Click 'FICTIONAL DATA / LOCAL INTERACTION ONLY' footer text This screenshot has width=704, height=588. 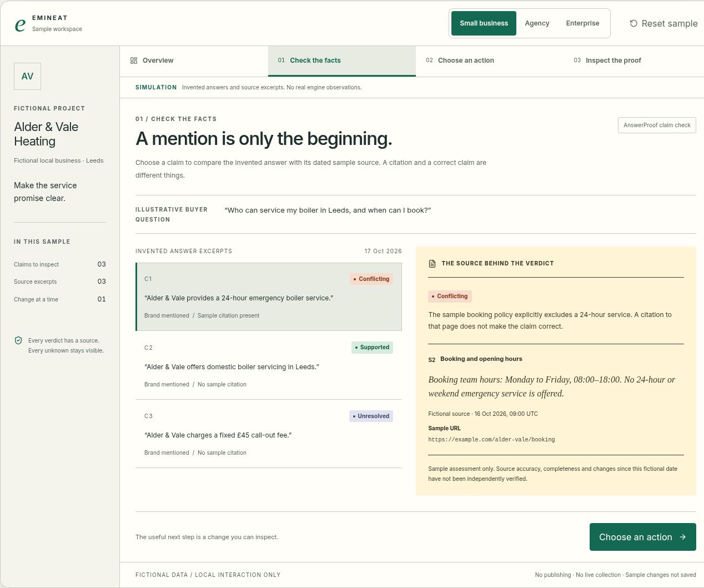point(208,575)
